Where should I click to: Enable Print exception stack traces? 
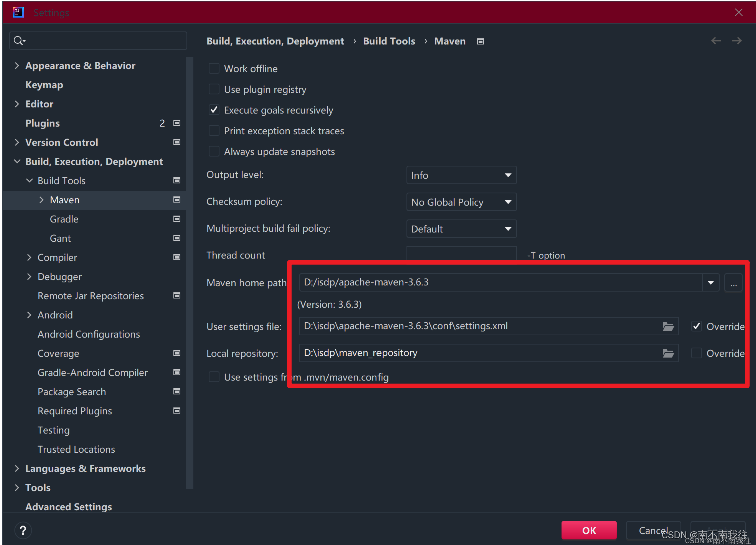(x=214, y=131)
